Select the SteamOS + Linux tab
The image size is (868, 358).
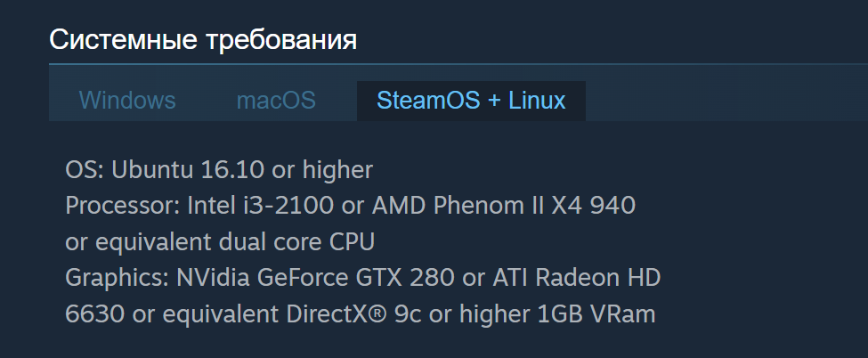point(471,101)
